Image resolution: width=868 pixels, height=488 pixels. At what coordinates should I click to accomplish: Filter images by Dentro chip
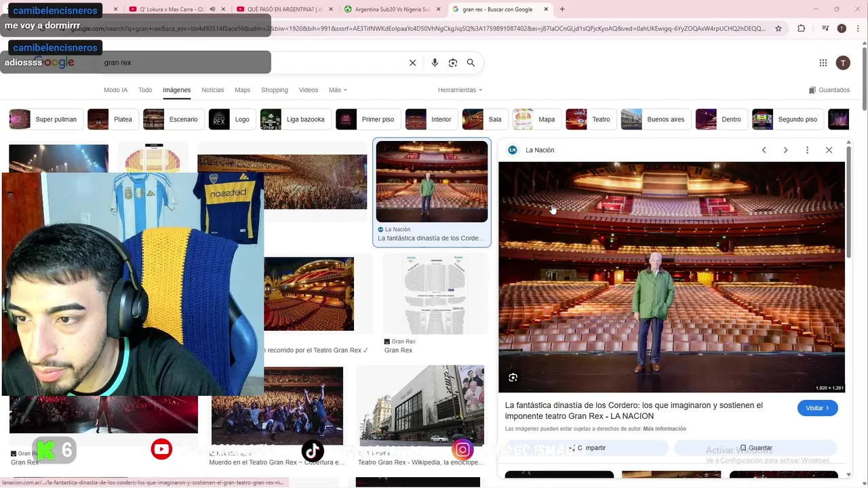[x=722, y=119]
